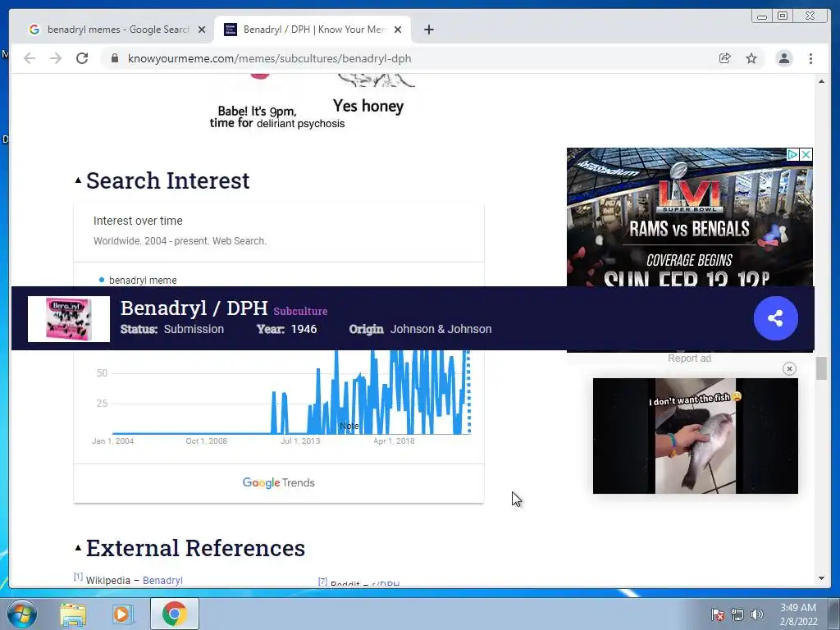840x630 pixels.
Task: Open the AdChoices icon on the ad
Action: click(793, 155)
